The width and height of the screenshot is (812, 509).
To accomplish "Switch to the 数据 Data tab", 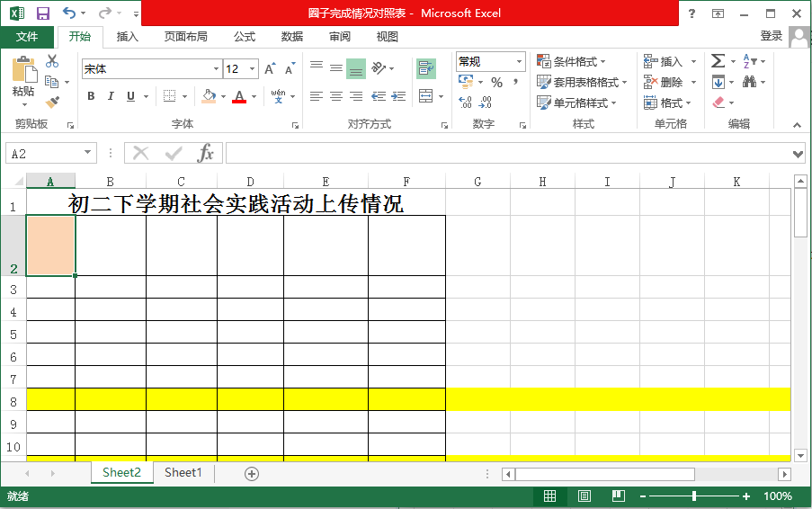I will [x=292, y=36].
